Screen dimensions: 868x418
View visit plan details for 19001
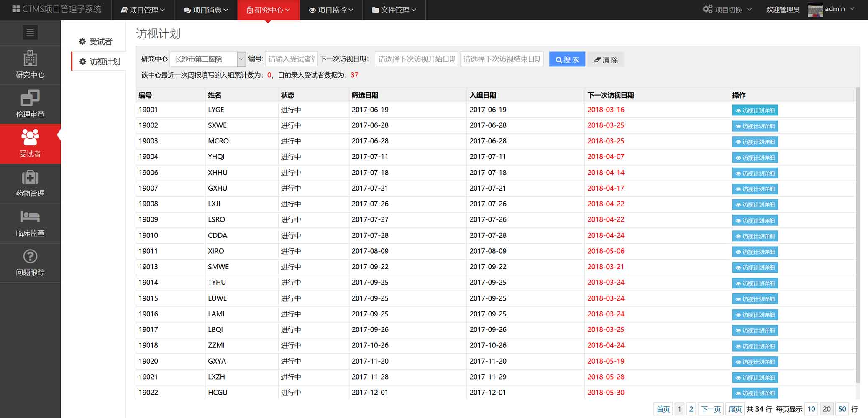point(755,110)
